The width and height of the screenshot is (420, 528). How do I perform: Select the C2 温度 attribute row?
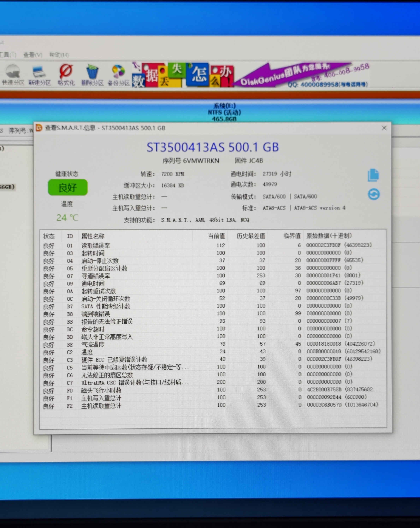tap(213, 352)
